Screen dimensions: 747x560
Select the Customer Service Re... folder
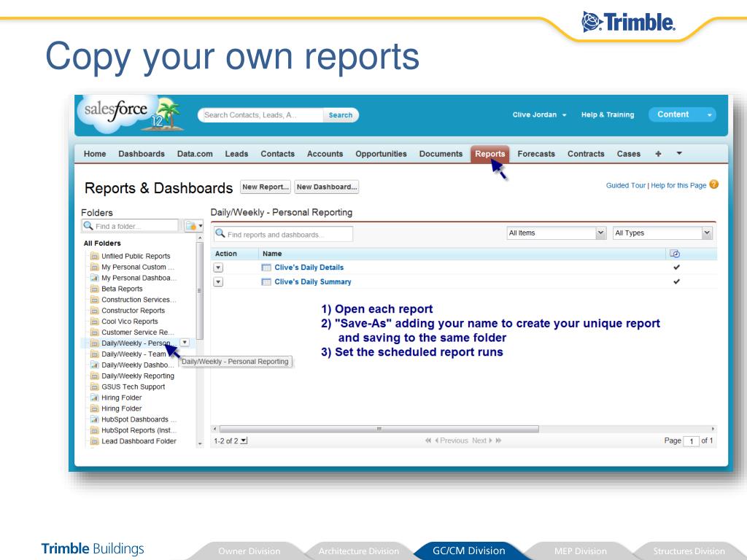point(138,332)
